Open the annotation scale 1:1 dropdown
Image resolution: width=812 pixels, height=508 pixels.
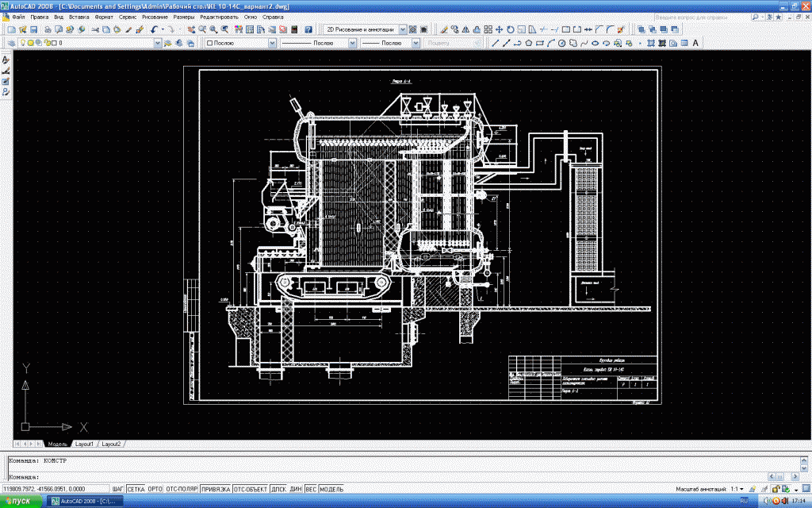(x=737, y=489)
